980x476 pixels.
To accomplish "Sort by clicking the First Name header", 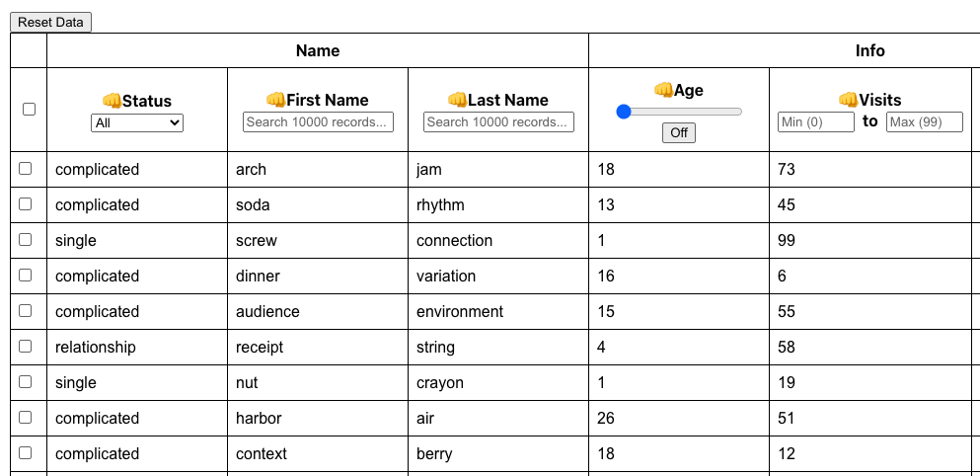I will point(328,100).
